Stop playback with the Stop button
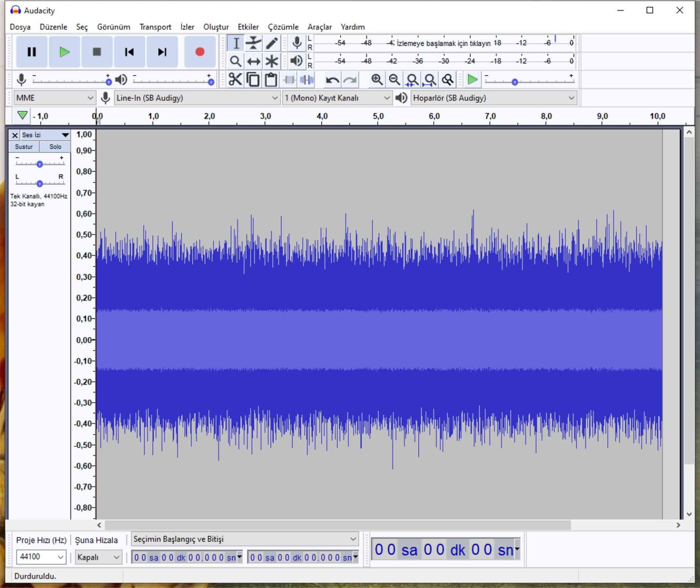 pos(97,52)
